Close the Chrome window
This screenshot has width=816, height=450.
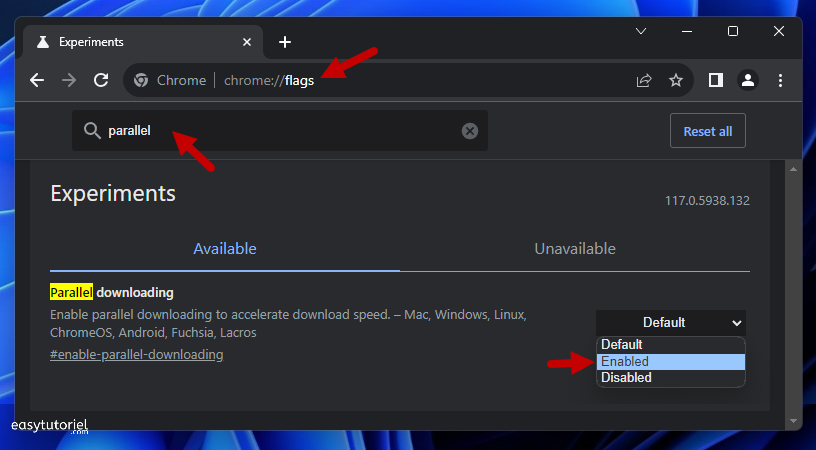(779, 31)
